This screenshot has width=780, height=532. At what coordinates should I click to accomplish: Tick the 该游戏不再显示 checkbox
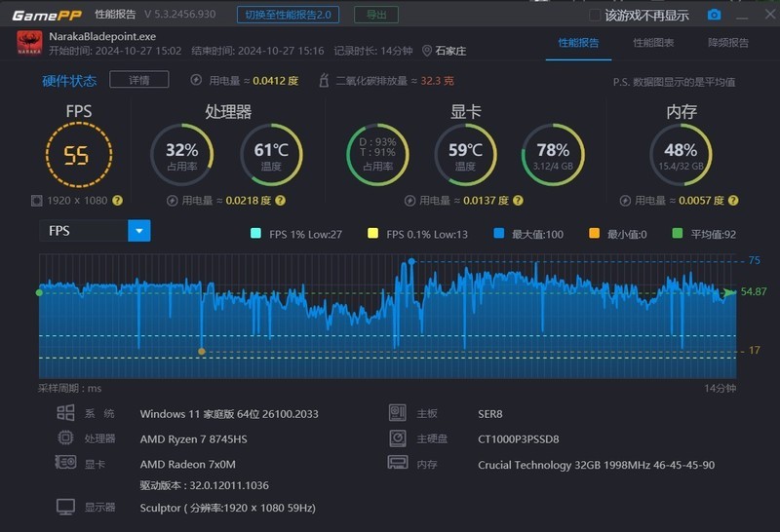point(595,15)
